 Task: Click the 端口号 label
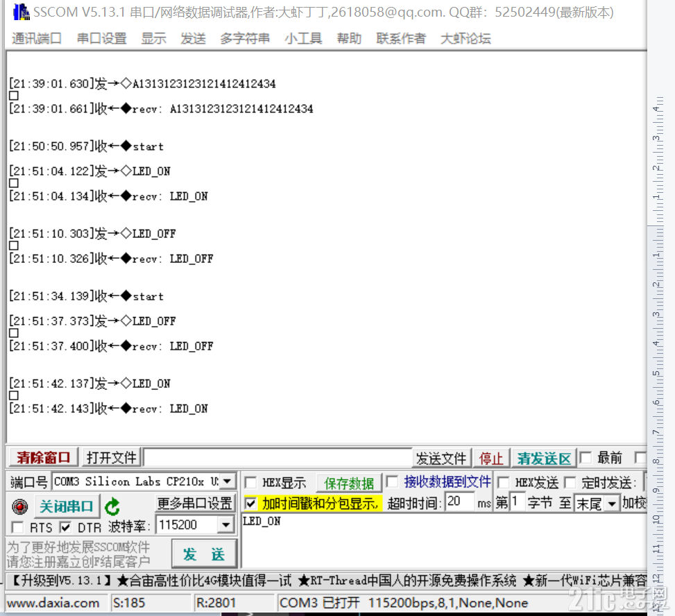click(29, 482)
